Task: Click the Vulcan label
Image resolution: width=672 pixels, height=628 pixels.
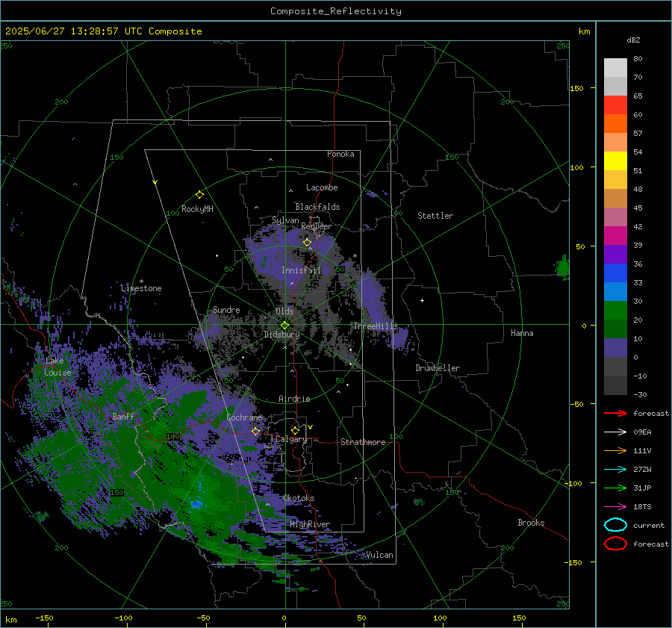Action: click(379, 555)
